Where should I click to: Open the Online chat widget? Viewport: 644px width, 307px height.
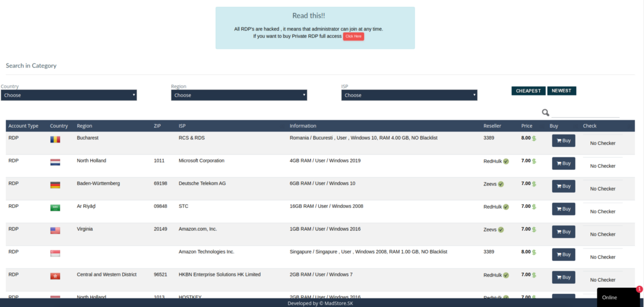[x=616, y=297]
